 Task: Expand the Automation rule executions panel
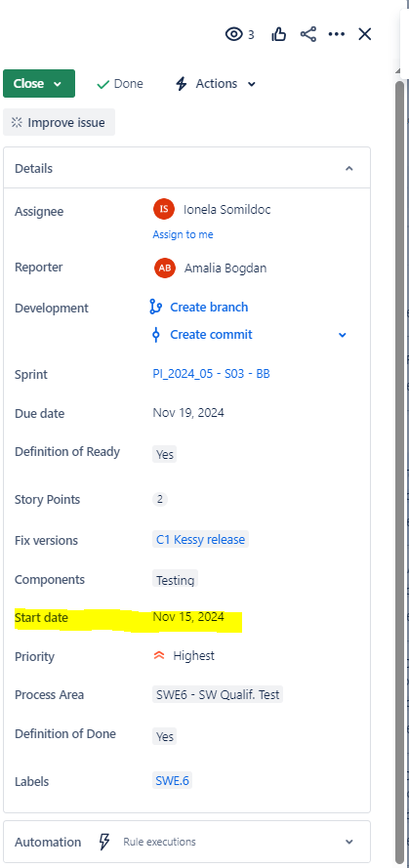(348, 842)
